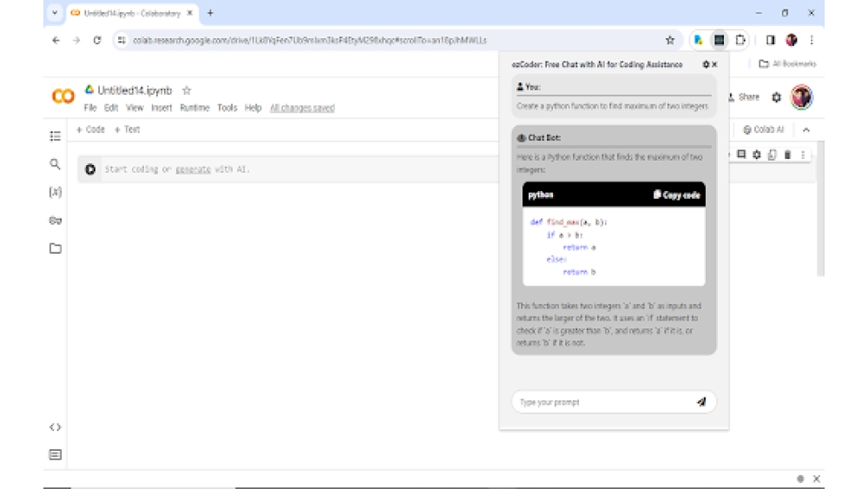The height and width of the screenshot is (489, 868).
Task: Click the status dot in bottom bar
Action: click(x=800, y=479)
